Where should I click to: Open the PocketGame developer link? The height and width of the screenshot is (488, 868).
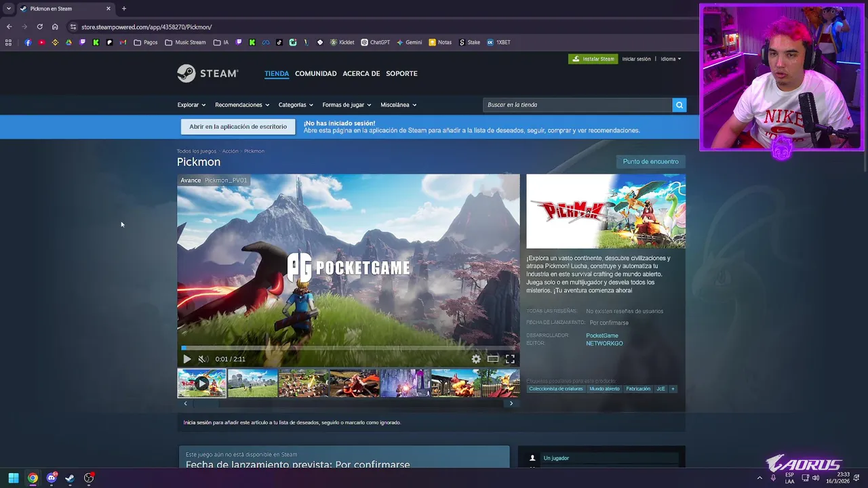tap(602, 335)
